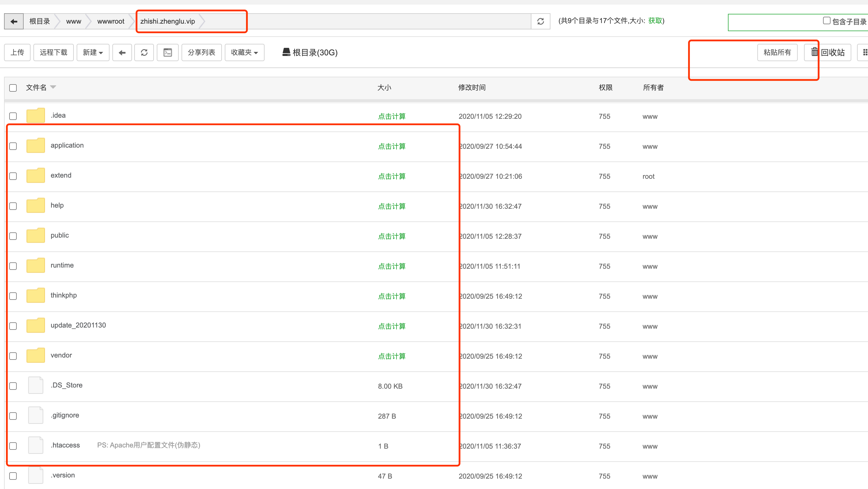The width and height of the screenshot is (868, 489).
Task: Expand the 新建 dropdown
Action: (x=93, y=52)
